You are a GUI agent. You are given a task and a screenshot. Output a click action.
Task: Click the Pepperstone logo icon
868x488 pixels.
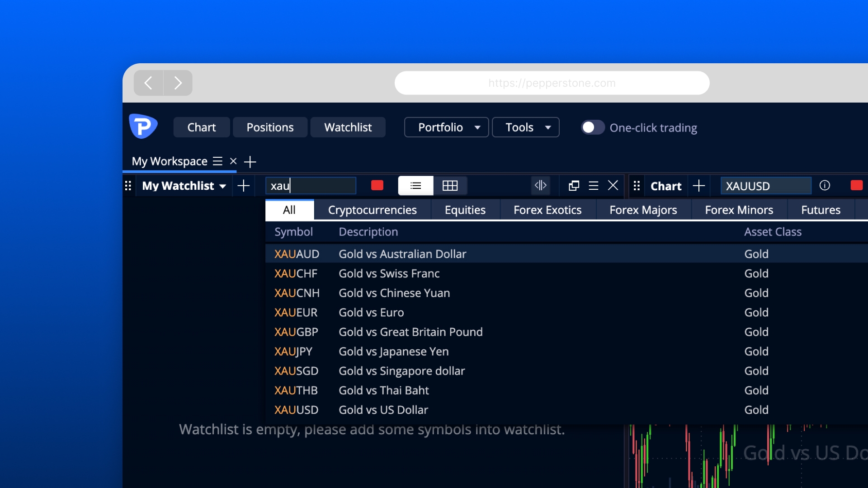coord(143,126)
